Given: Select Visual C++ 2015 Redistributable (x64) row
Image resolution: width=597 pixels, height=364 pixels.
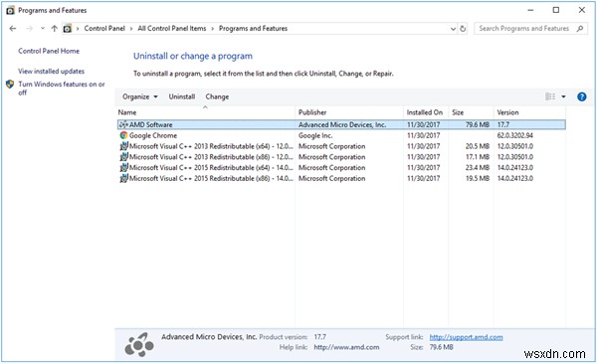Looking at the screenshot, I should pos(341,167).
